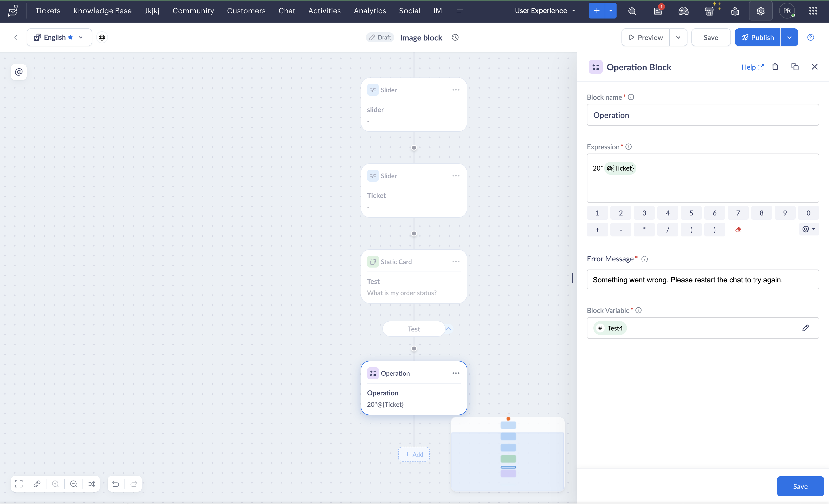Screen dimensions: 829x504
Task: Click the zoom out magnifier icon
Action: (x=74, y=484)
